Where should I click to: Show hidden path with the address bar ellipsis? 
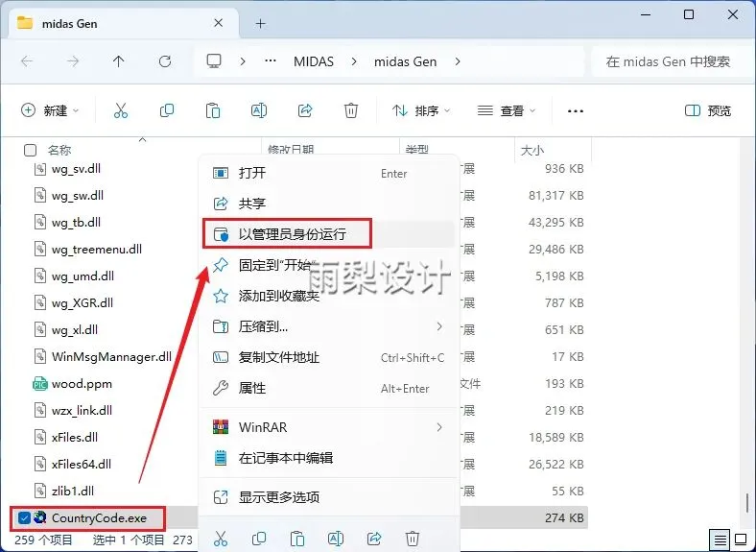click(x=271, y=61)
